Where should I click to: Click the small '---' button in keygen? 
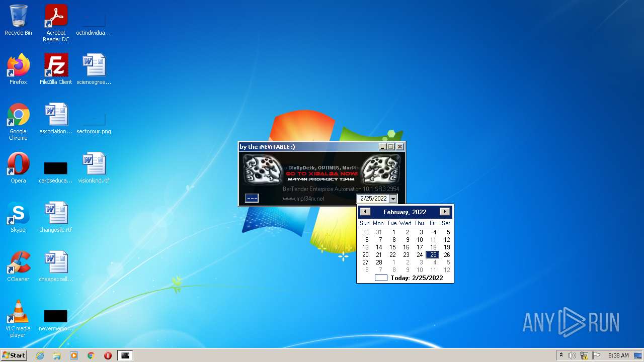click(252, 198)
